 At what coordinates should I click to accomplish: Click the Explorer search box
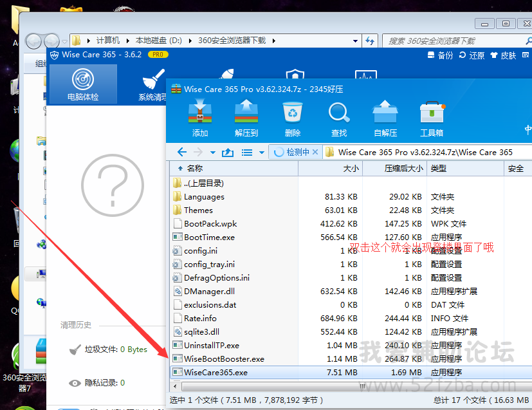455,41
